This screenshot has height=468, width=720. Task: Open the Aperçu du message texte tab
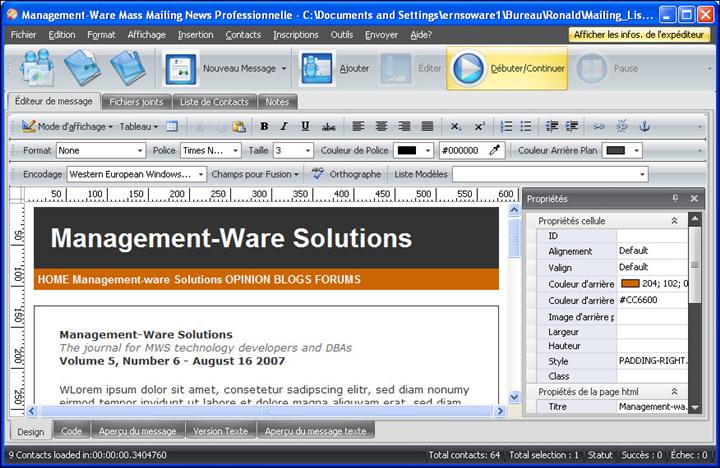coord(315,431)
